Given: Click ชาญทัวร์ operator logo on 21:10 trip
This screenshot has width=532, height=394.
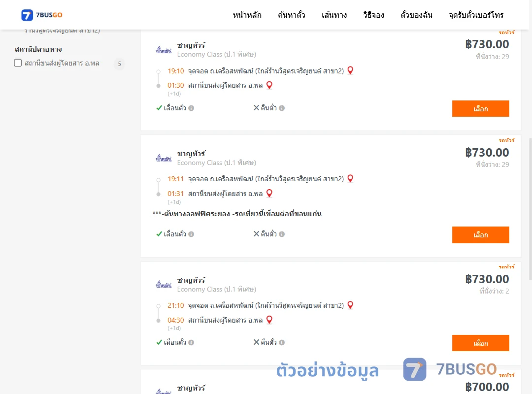Looking at the screenshot, I should point(164,284).
